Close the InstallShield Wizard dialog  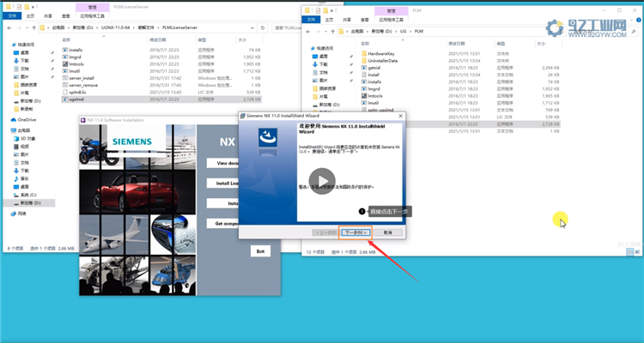click(400, 116)
